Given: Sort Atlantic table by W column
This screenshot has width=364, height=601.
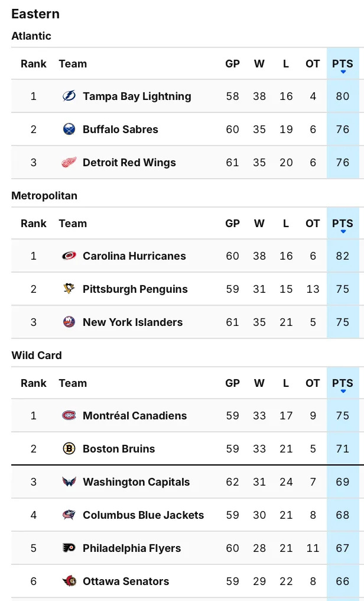Looking at the screenshot, I should [259, 64].
